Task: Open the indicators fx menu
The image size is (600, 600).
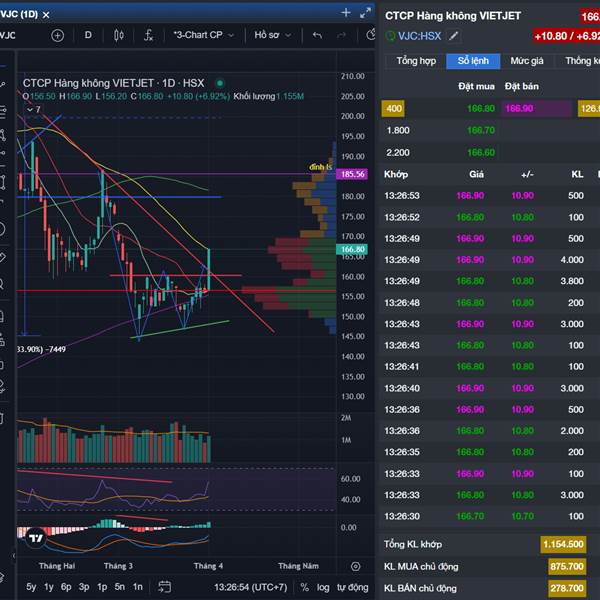Action: click(148, 36)
